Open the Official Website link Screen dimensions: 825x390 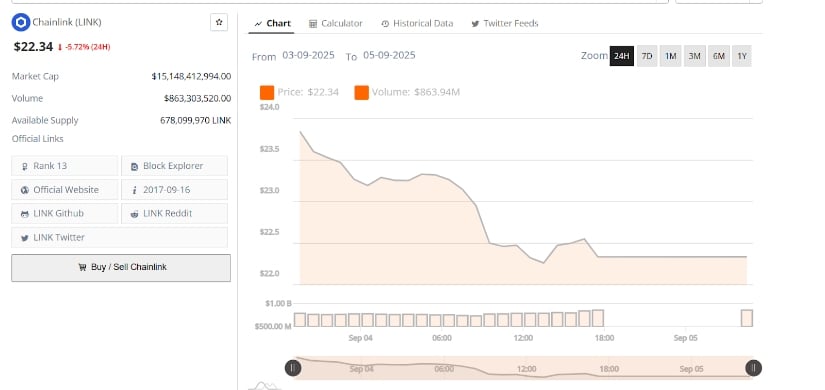65,189
